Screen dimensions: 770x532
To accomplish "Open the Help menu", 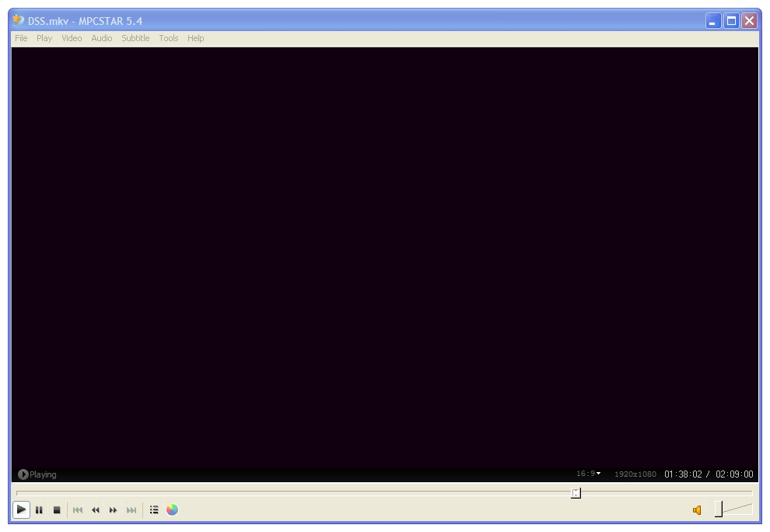I will tap(195, 38).
